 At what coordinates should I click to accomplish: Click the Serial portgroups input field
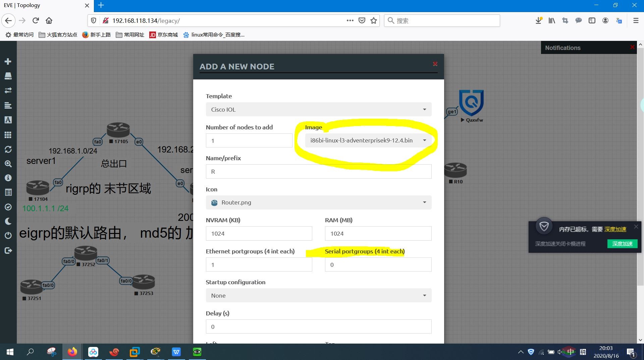pos(378,265)
